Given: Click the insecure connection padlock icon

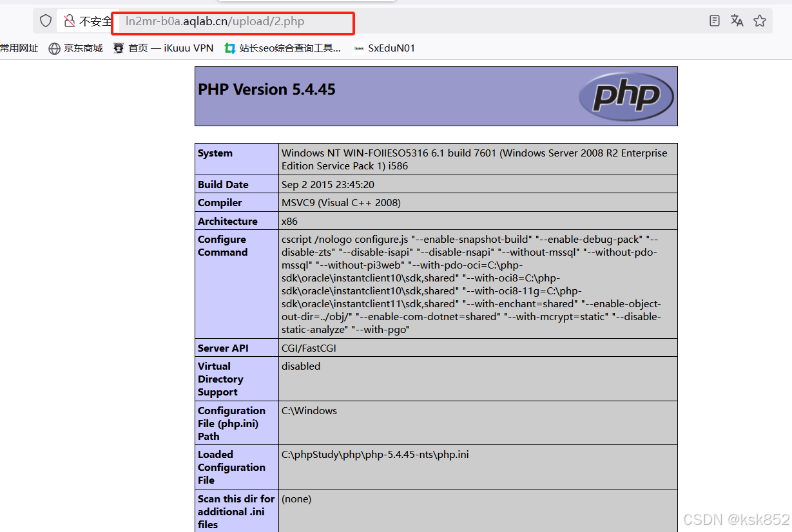Looking at the screenshot, I should pos(69,21).
